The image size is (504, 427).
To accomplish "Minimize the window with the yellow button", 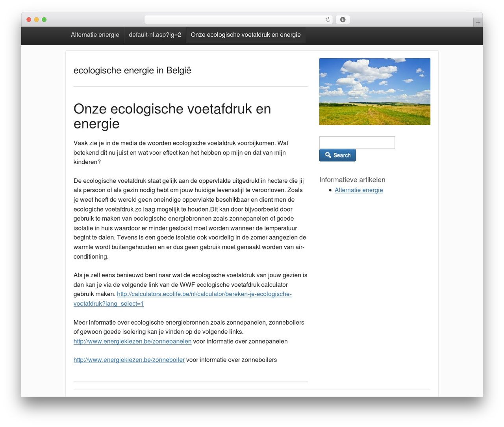I will click(37, 20).
